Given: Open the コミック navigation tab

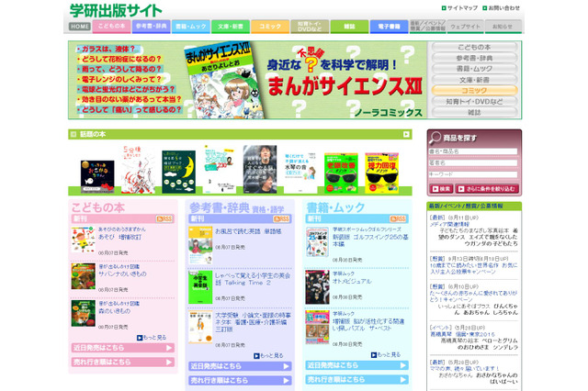Looking at the screenshot, I should tap(270, 27).
